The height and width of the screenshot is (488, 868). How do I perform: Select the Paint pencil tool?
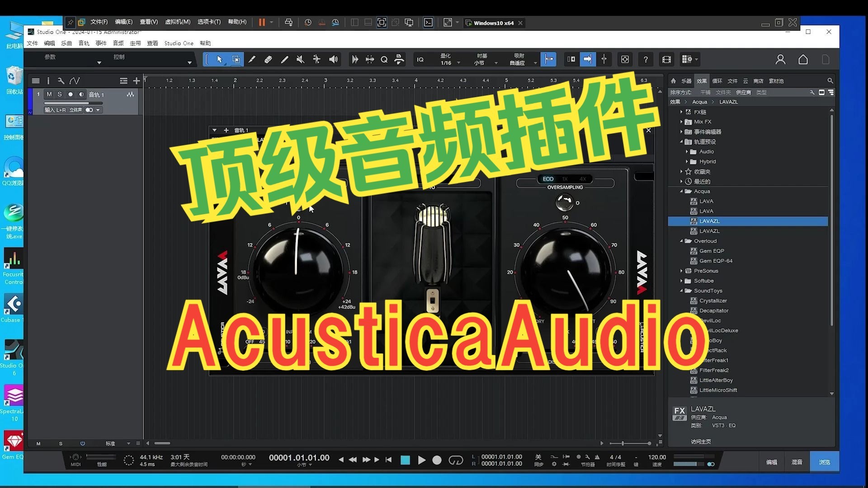(x=284, y=59)
